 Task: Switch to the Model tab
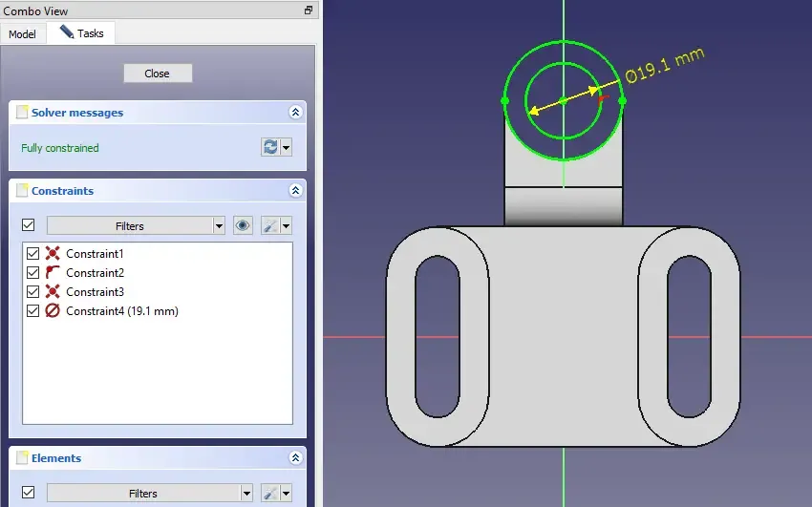(x=22, y=34)
